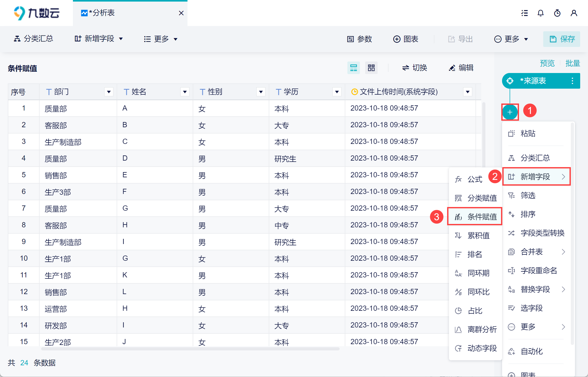Click the 预览 preview link
The height and width of the screenshot is (377, 588).
(547, 63)
